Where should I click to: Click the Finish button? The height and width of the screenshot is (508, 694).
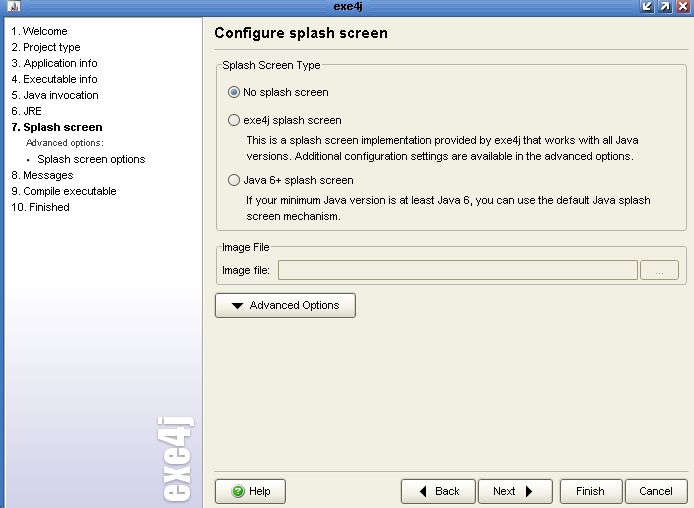point(591,491)
